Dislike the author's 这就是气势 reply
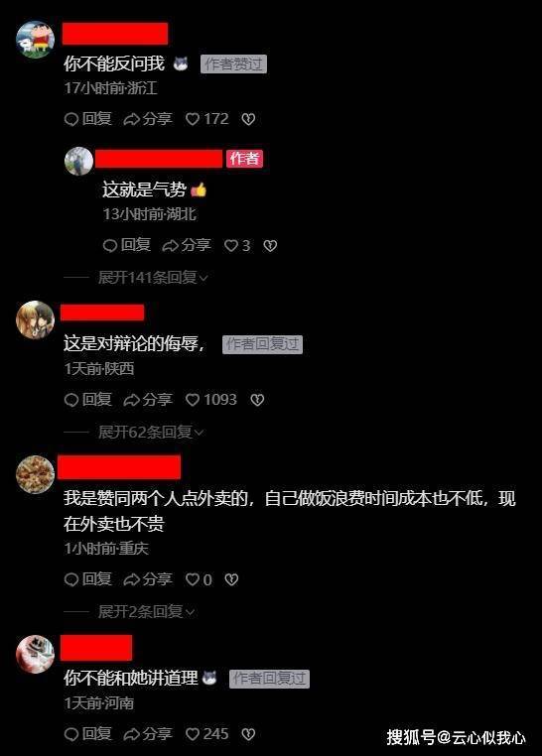 (x=270, y=246)
